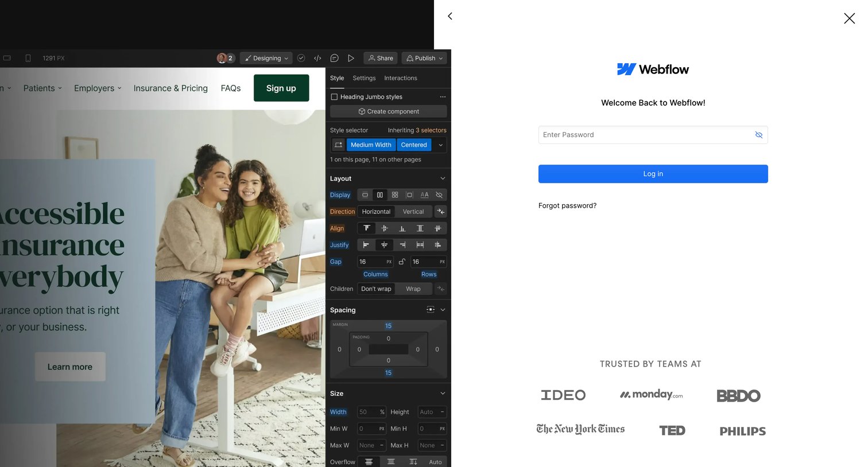This screenshot has width=868, height=467.
Task: Open the Forgot password link
Action: pos(567,205)
